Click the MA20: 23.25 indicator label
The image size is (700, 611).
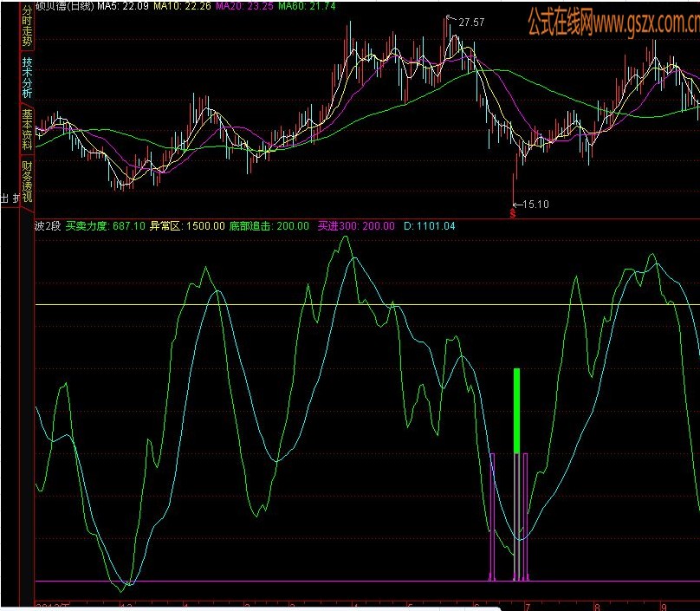click(x=244, y=6)
